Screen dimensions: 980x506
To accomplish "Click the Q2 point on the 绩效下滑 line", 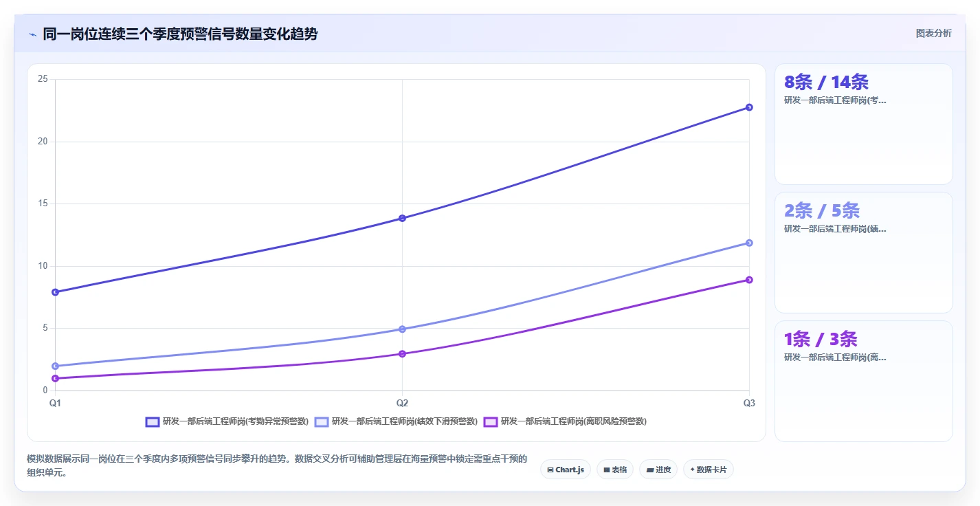I will pos(402,329).
